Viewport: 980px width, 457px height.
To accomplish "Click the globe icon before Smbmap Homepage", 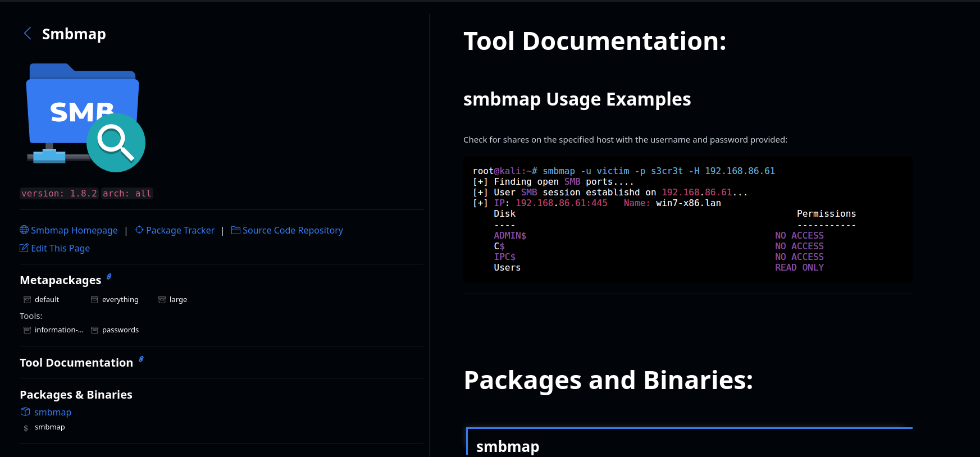I will (x=24, y=230).
